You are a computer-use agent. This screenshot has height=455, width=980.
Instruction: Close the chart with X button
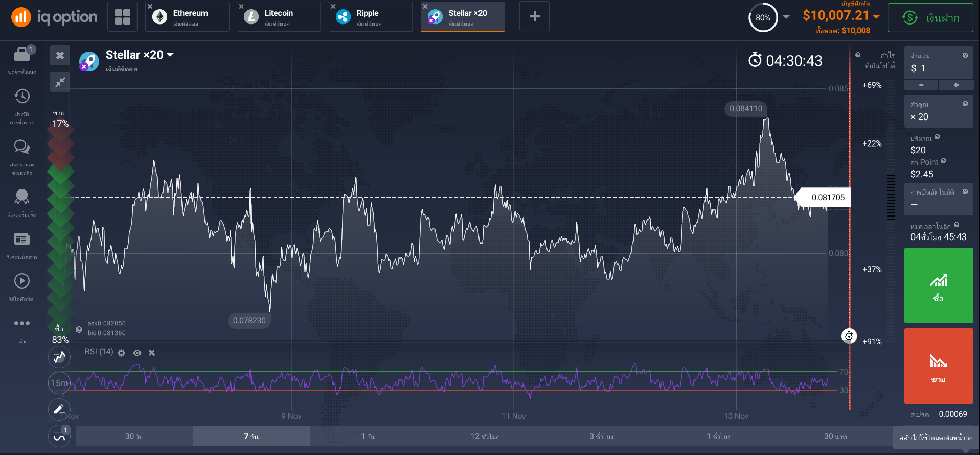pos(60,55)
